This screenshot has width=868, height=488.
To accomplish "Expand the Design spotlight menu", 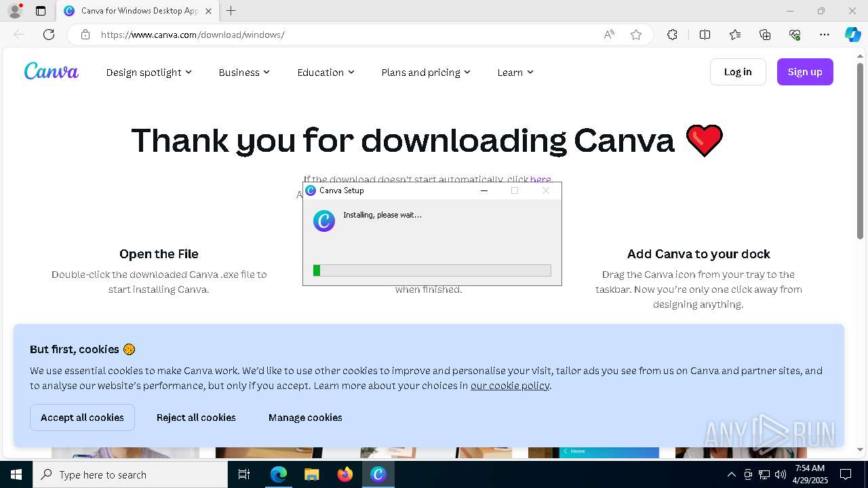I will 149,73.
